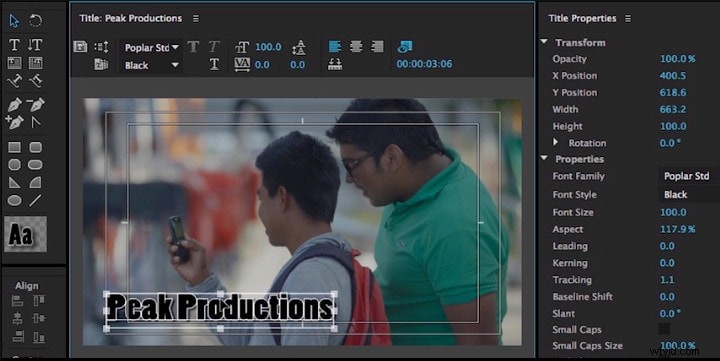Image resolution: width=720 pixels, height=361 pixels.
Task: Set text alignment to right
Action: (x=377, y=46)
